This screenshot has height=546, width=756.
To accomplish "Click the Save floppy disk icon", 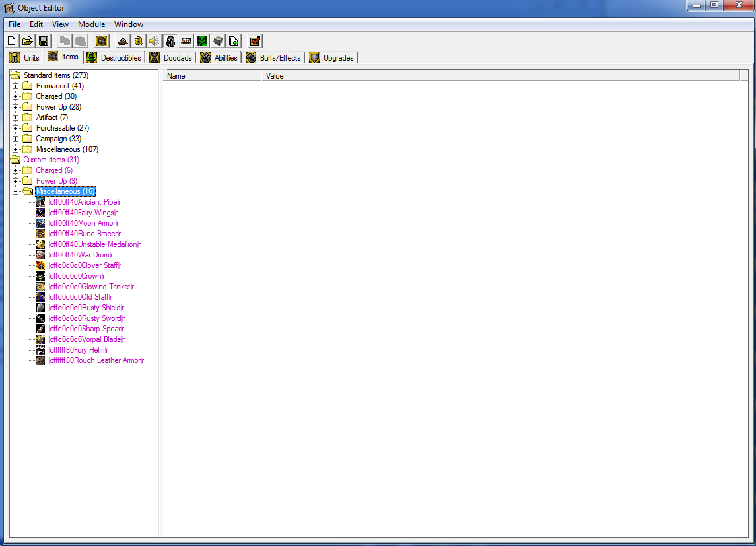I will (44, 41).
